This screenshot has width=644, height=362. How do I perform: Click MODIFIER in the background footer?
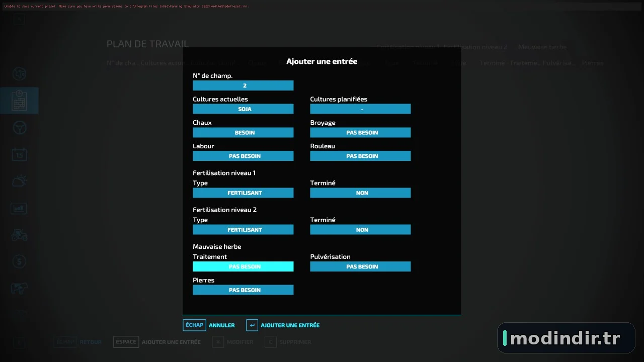coord(240,342)
